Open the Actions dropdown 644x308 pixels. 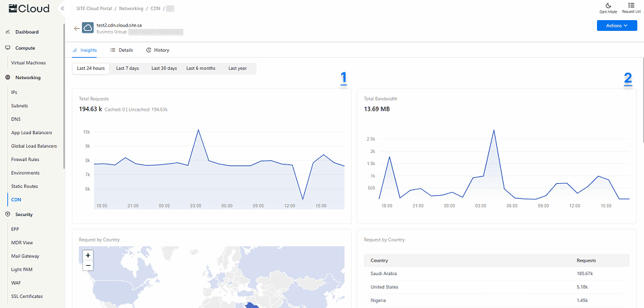tap(616, 25)
